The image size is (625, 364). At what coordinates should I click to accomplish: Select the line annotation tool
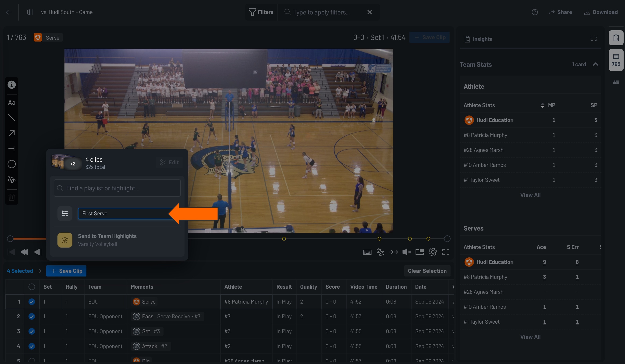(12, 118)
